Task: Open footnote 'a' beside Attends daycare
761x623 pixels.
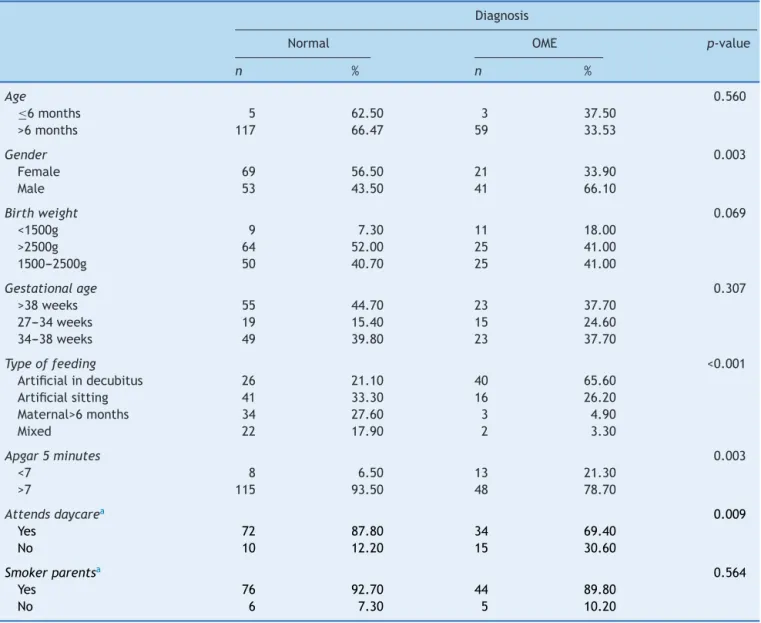Action: coord(102,511)
